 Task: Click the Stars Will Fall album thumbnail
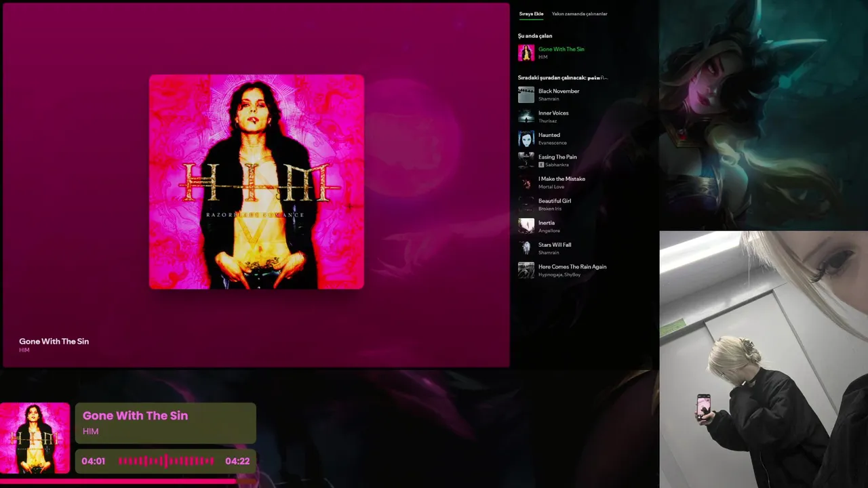coord(526,249)
